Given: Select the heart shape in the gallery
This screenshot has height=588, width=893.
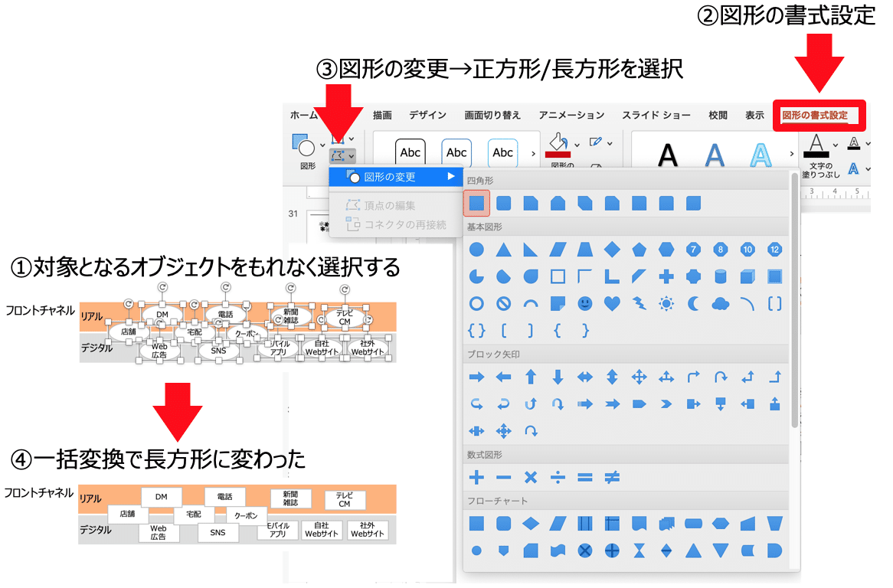Looking at the screenshot, I should coord(611,304).
